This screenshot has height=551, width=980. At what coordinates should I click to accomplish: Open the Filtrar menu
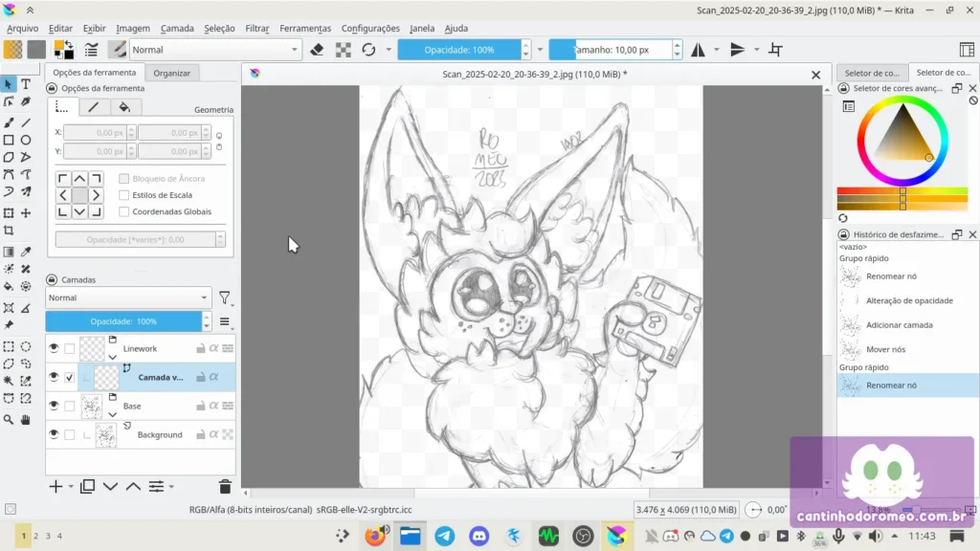click(256, 28)
